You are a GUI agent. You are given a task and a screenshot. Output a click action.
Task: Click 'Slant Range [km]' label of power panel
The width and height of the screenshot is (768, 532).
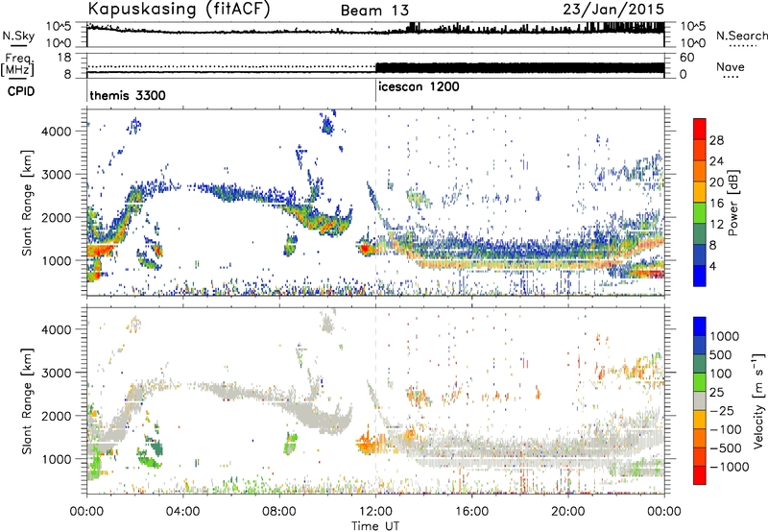click(x=27, y=203)
